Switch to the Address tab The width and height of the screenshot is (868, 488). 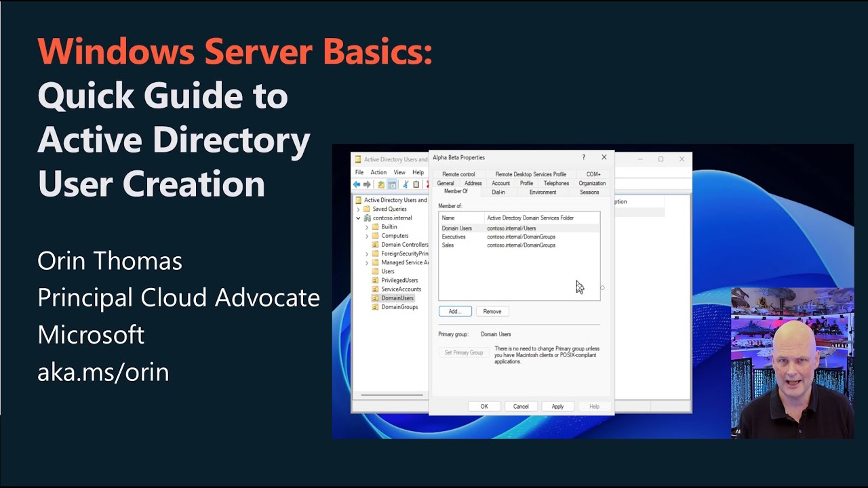(x=473, y=183)
